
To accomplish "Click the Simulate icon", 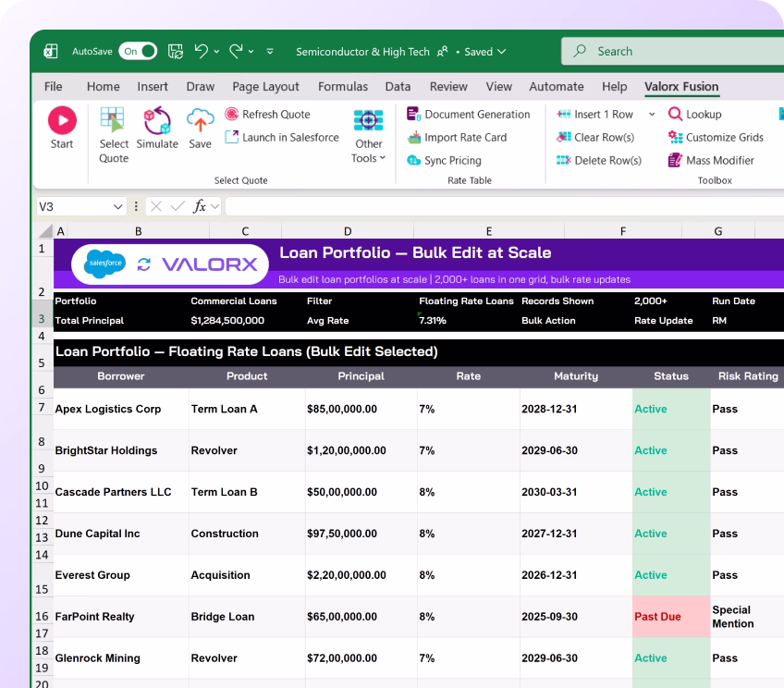I will (x=157, y=120).
